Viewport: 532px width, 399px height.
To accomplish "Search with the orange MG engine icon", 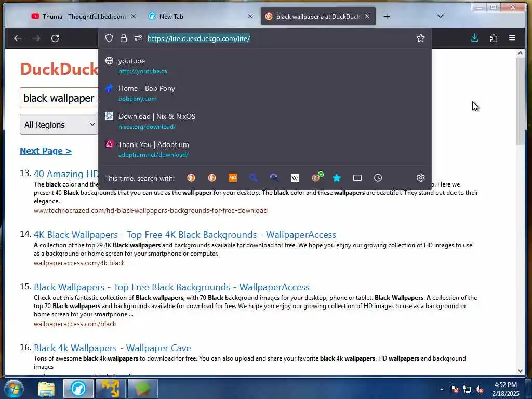I will [x=233, y=178].
